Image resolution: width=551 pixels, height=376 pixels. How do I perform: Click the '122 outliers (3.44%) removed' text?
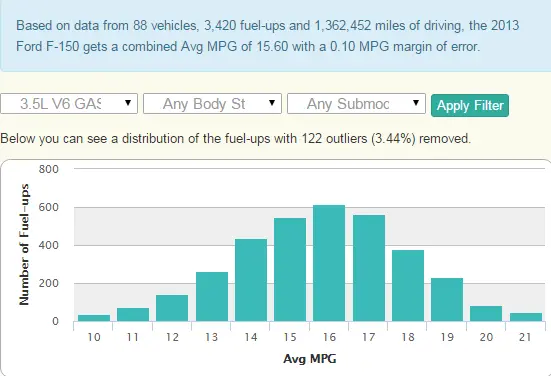[386, 139]
